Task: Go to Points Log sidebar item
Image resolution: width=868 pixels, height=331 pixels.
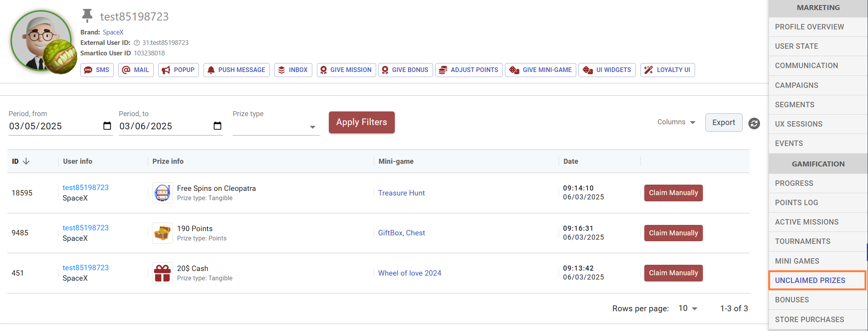Action: click(796, 202)
